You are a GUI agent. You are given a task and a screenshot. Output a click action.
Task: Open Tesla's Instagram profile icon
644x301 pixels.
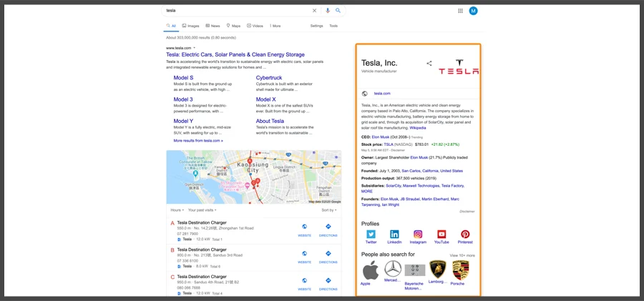[x=418, y=234]
